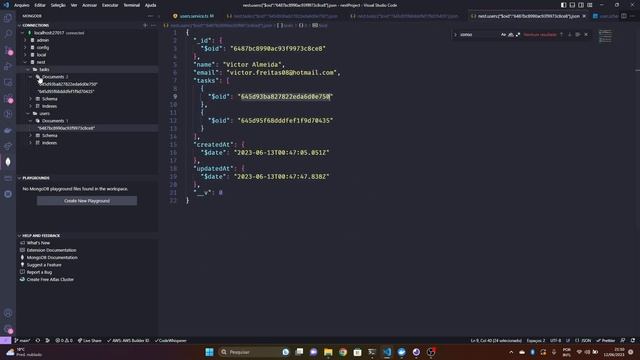
Task: Toggle find in selection option
Action: pos(578,35)
